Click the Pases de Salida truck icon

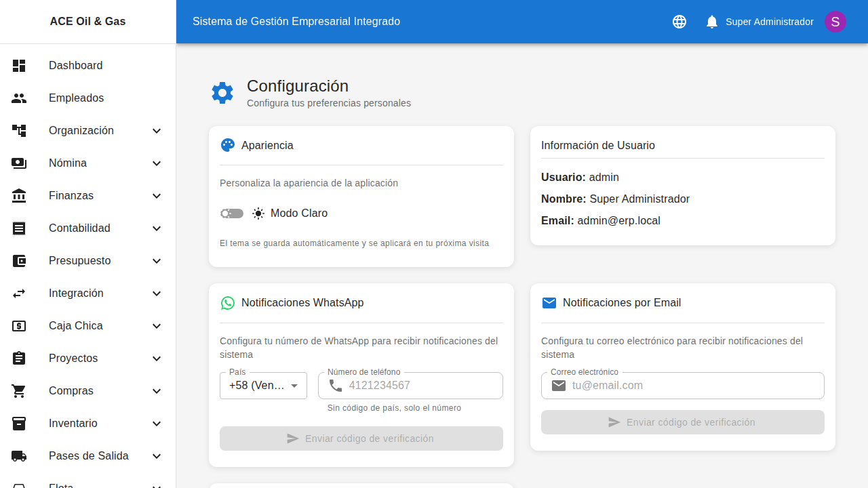(x=19, y=456)
